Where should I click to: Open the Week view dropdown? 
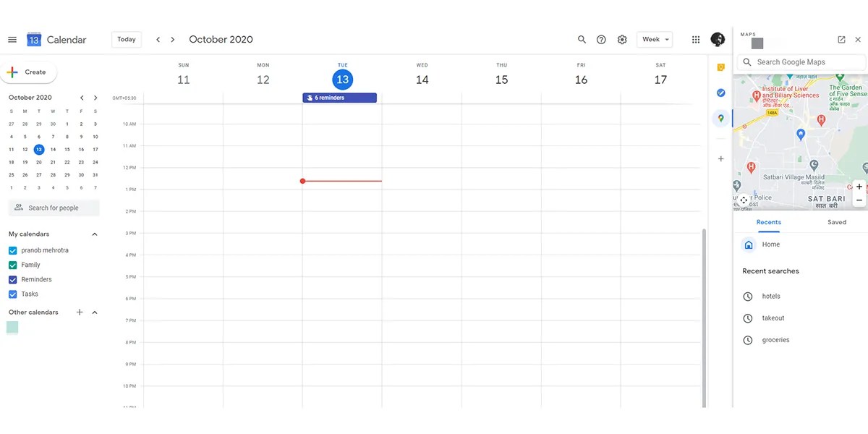point(654,39)
